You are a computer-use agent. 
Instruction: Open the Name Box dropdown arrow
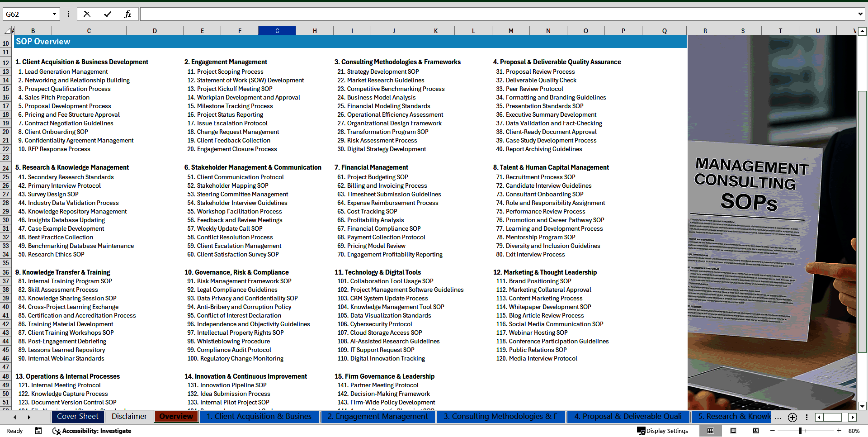point(54,14)
